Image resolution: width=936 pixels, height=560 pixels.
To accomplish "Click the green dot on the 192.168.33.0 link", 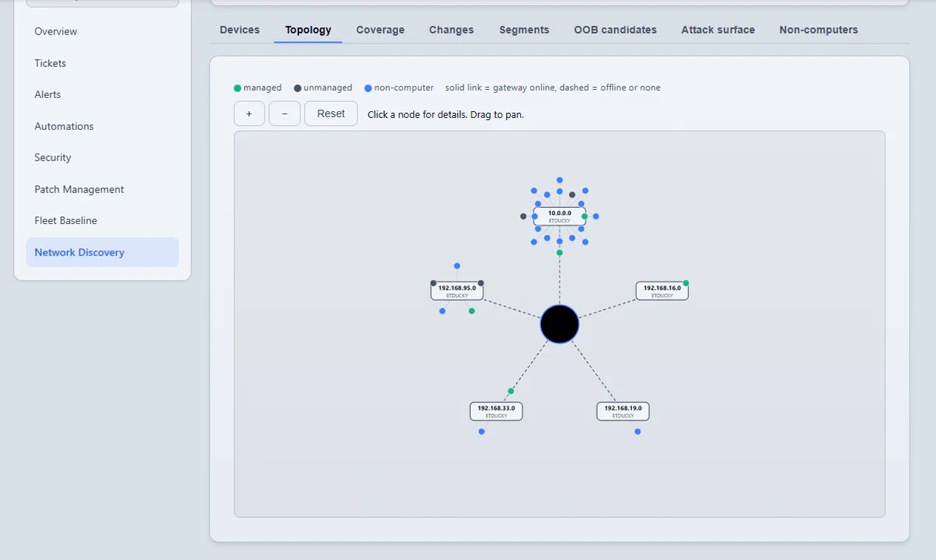I will pyautogui.click(x=511, y=391).
